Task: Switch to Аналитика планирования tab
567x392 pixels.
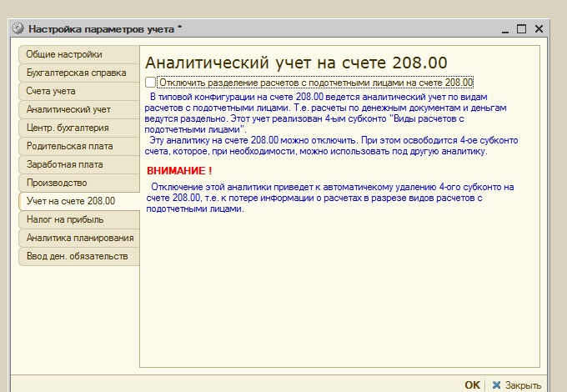Action: click(79, 238)
